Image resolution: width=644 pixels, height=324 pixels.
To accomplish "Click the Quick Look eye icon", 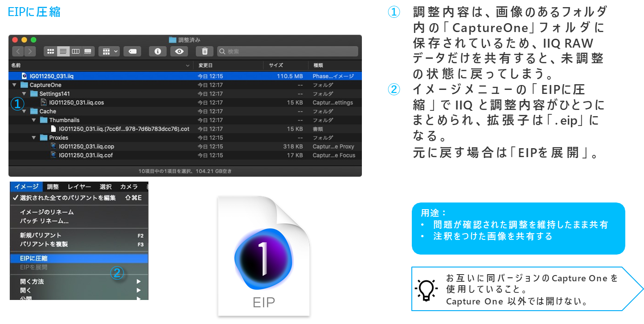I will [179, 51].
